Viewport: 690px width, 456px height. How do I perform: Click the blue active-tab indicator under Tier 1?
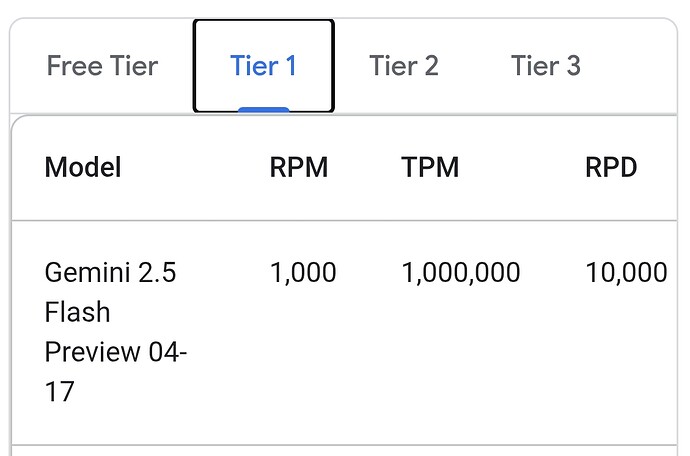(264, 110)
